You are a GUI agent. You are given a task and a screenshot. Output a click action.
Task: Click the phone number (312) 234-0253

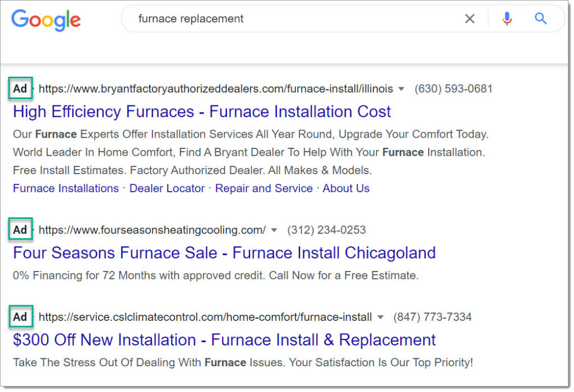[x=327, y=230]
